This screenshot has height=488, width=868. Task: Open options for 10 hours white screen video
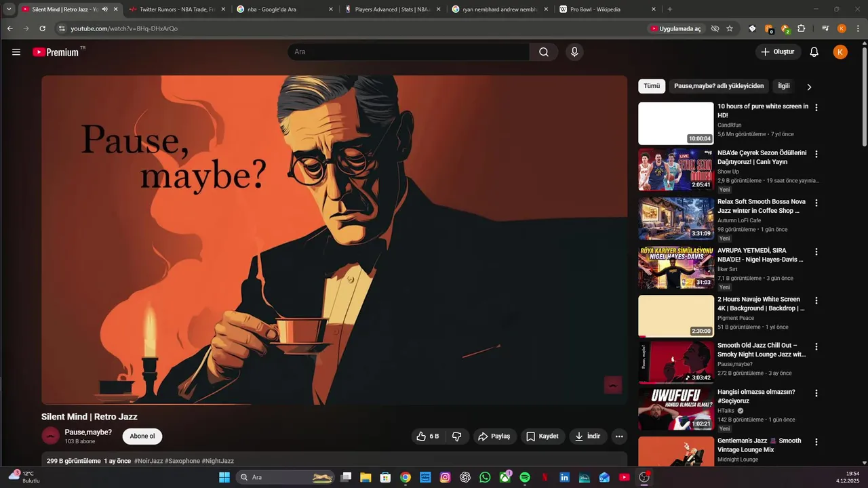pyautogui.click(x=816, y=108)
